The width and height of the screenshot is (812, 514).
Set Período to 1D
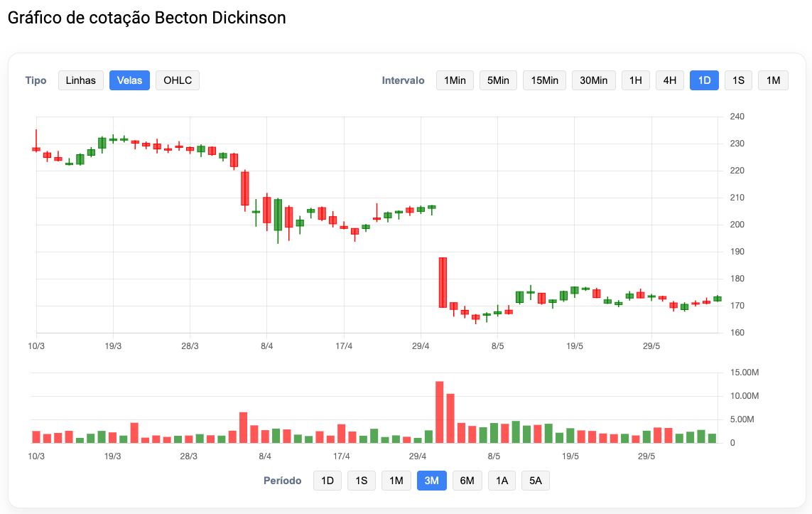[x=327, y=481]
